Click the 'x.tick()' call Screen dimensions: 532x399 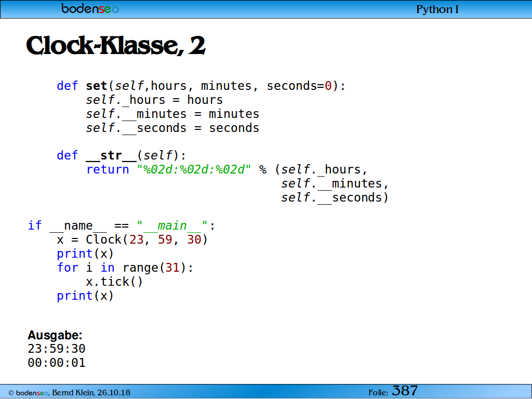pyautogui.click(x=114, y=282)
